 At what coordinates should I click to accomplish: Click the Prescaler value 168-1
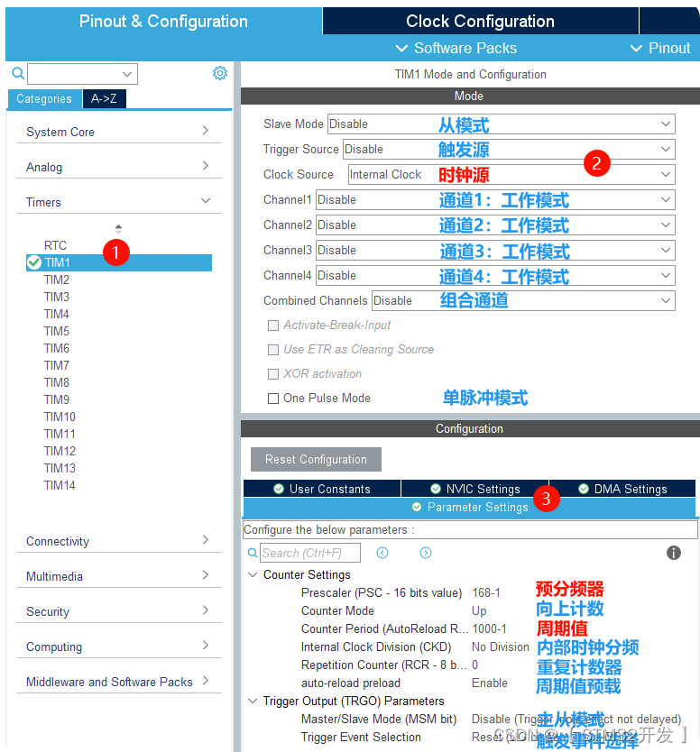[x=486, y=592]
